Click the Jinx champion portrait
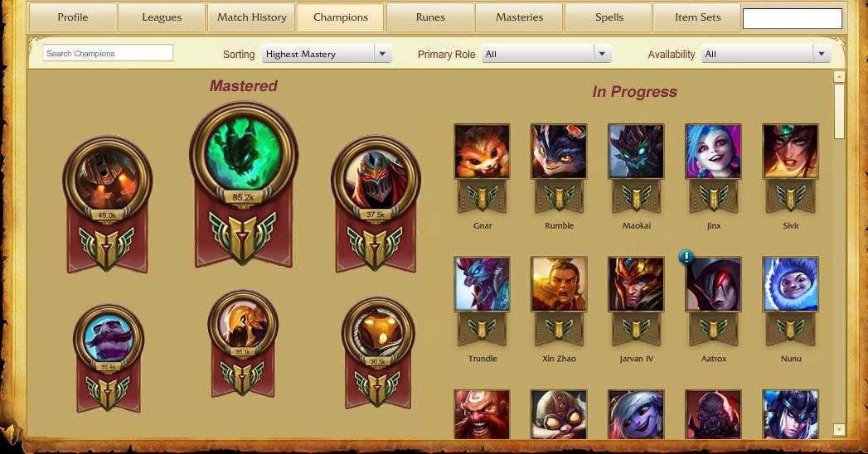This screenshot has width=868, height=454. click(x=713, y=151)
